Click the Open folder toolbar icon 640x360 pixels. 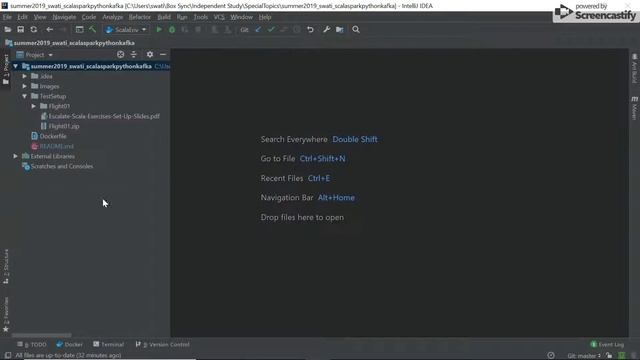pyautogui.click(x=7, y=29)
